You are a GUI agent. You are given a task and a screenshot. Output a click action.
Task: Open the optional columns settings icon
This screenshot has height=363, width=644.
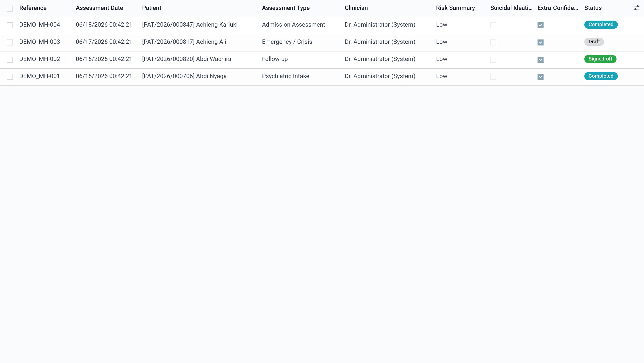coord(636,8)
